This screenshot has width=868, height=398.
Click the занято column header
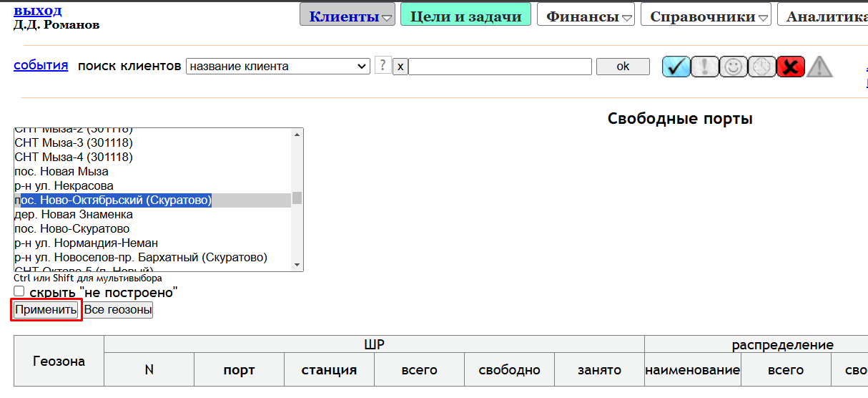(599, 370)
